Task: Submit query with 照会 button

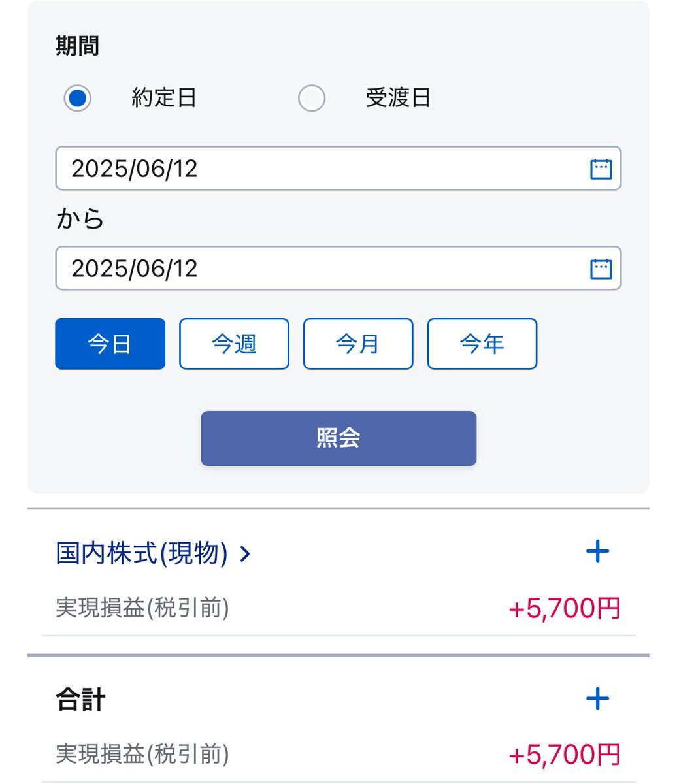Action: pos(338,438)
